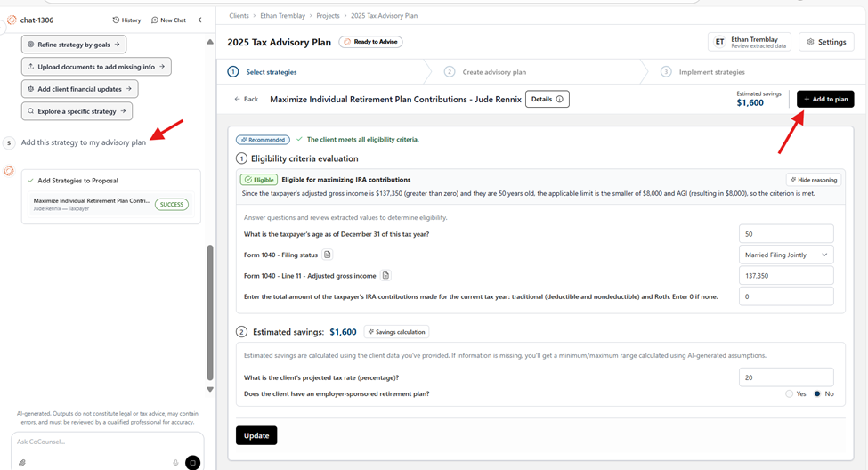Click the Update button
868x470 pixels.
(x=256, y=435)
